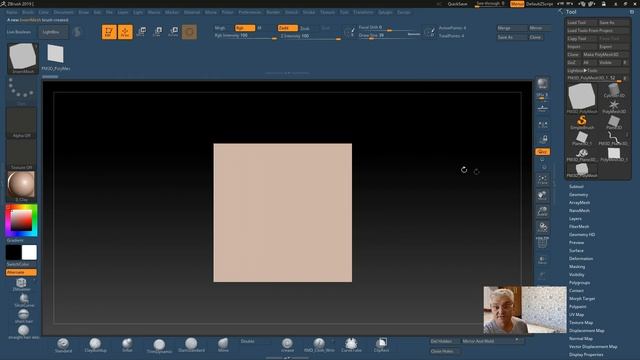Toggle the Zsub button
This screenshot has width=640, height=360.
click(305, 28)
